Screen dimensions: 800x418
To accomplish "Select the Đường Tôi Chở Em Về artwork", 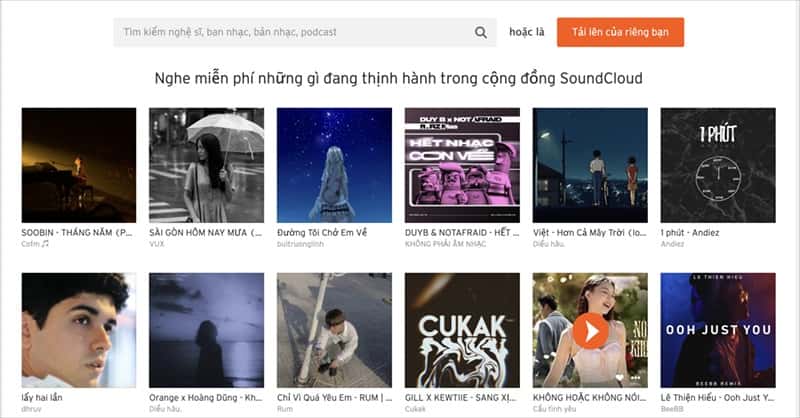I will [x=334, y=165].
